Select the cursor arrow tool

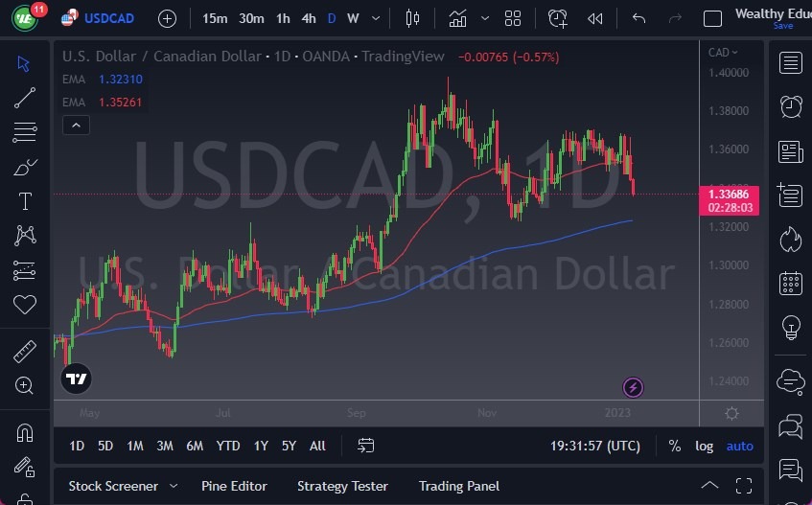pos(23,63)
